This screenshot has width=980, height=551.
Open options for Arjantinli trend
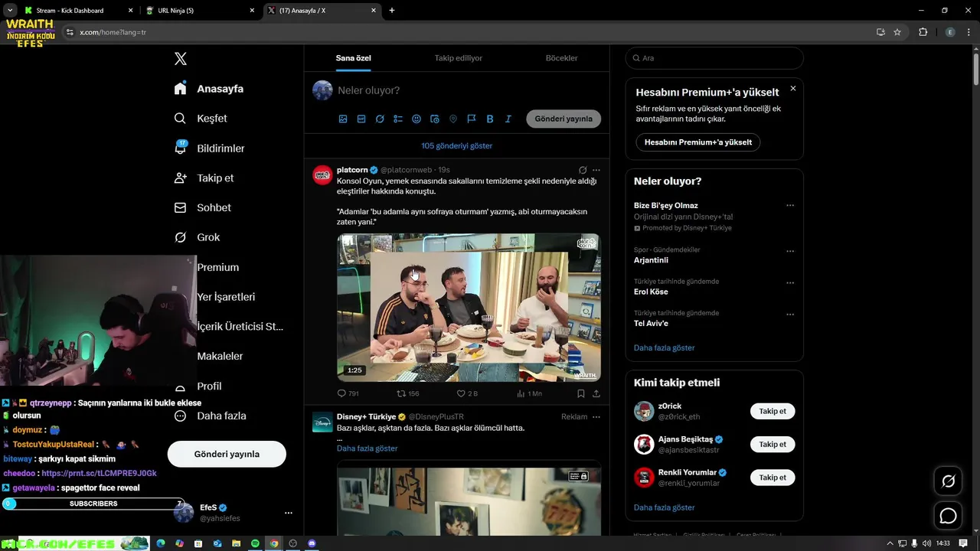790,251
